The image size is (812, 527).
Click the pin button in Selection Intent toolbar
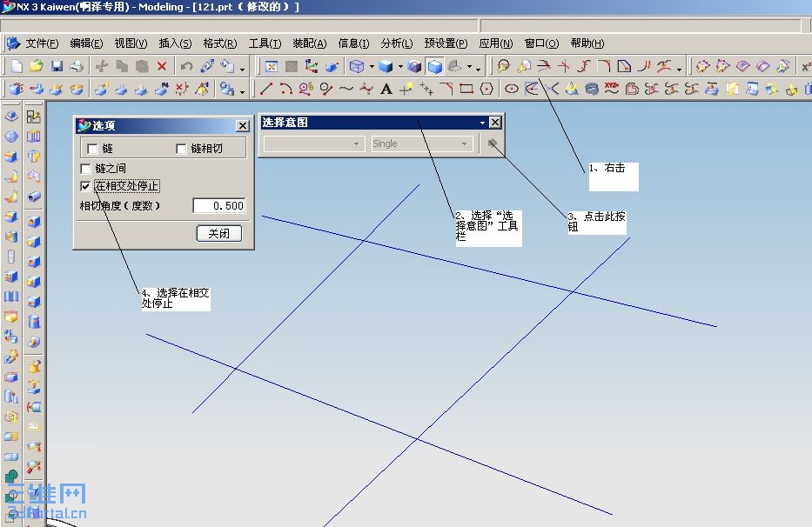[492, 143]
